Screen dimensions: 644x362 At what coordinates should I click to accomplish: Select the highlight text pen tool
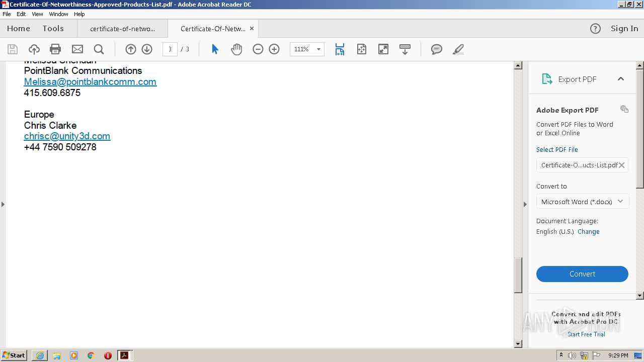(x=458, y=49)
